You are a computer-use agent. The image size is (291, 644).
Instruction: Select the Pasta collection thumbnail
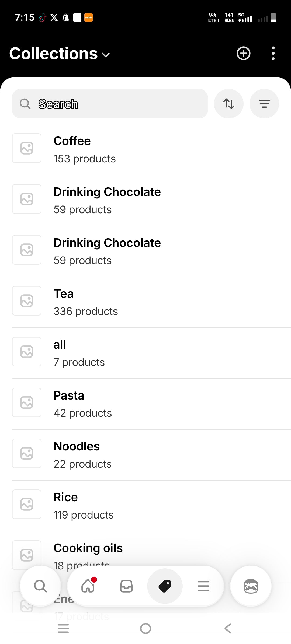point(27,402)
